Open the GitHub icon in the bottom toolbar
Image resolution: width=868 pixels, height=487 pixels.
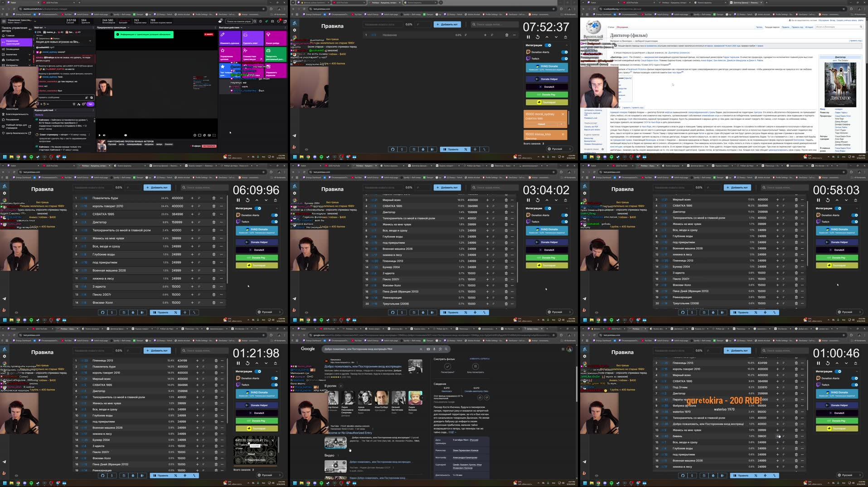pyautogui.click(x=393, y=149)
